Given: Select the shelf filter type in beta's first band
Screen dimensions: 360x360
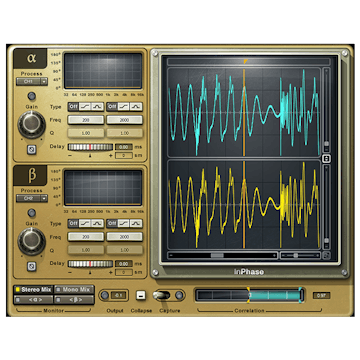Looking at the screenshot, I should (85, 224).
